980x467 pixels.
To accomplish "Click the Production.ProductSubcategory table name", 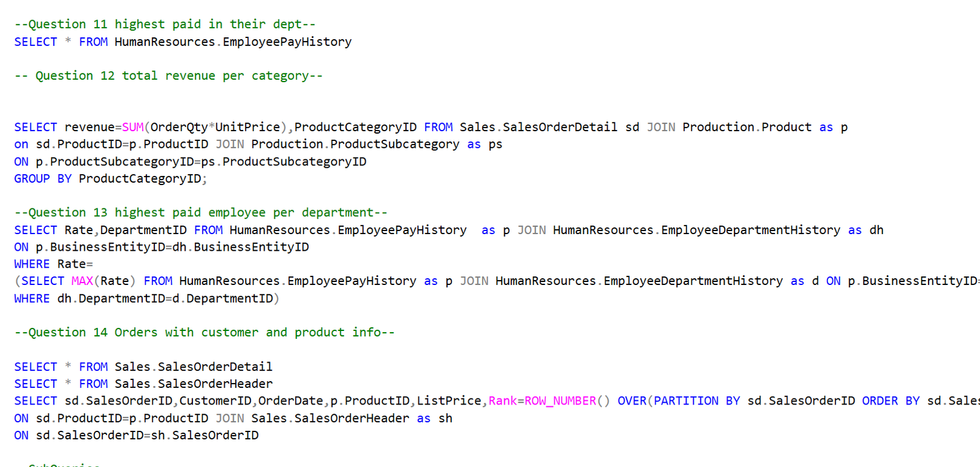I will (x=355, y=145).
